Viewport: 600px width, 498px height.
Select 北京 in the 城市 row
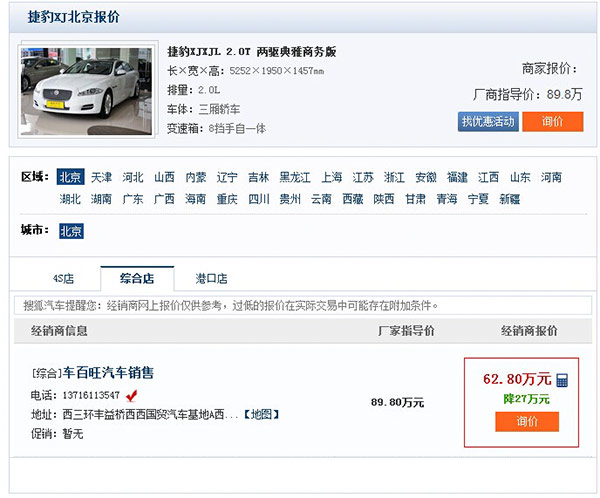coord(71,231)
